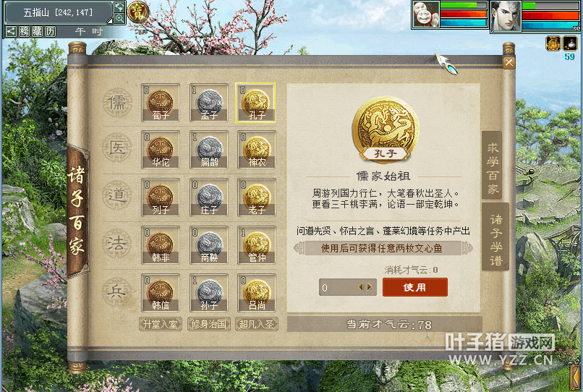Increase quantity with right arrow
This screenshot has height=392, width=583.
369,287
